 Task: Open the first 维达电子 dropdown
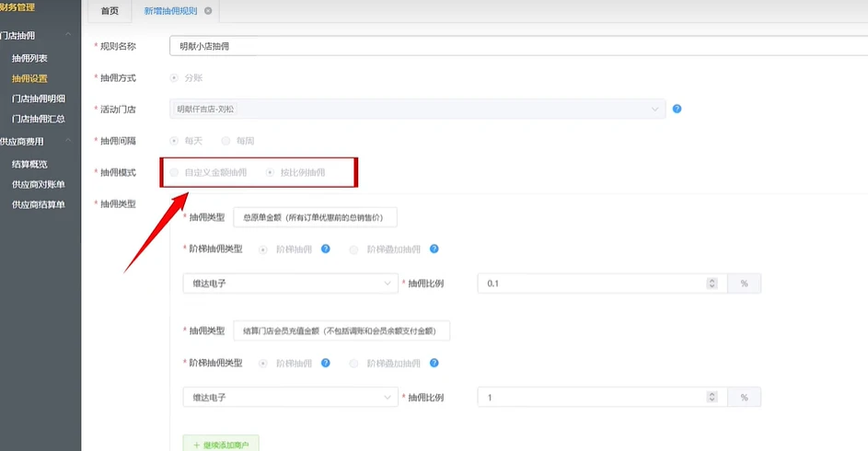pyautogui.click(x=290, y=283)
